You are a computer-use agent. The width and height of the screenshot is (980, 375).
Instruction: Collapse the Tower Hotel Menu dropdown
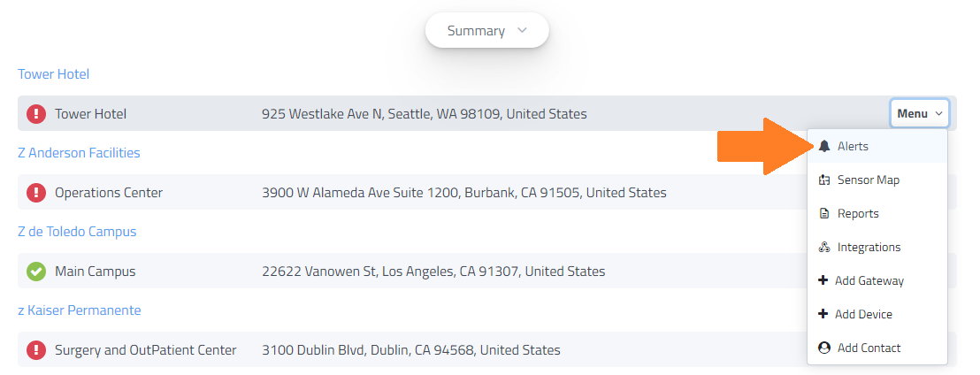click(x=920, y=113)
